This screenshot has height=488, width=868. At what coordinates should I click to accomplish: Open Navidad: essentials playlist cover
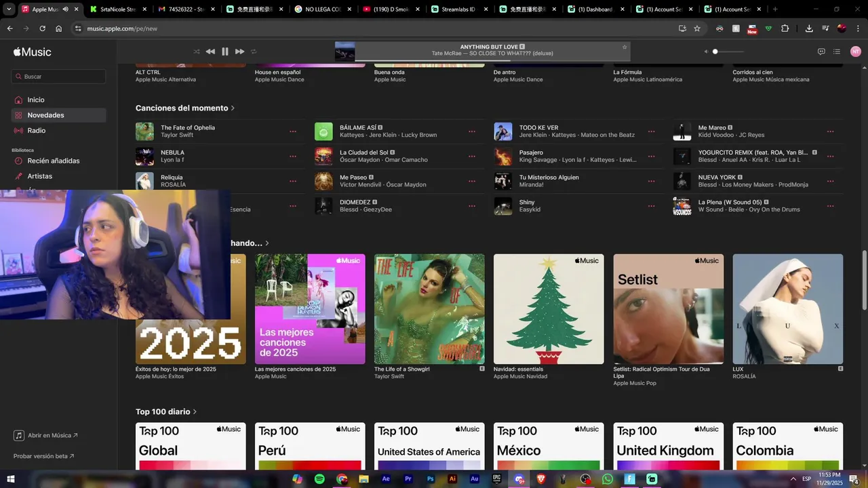click(549, 309)
